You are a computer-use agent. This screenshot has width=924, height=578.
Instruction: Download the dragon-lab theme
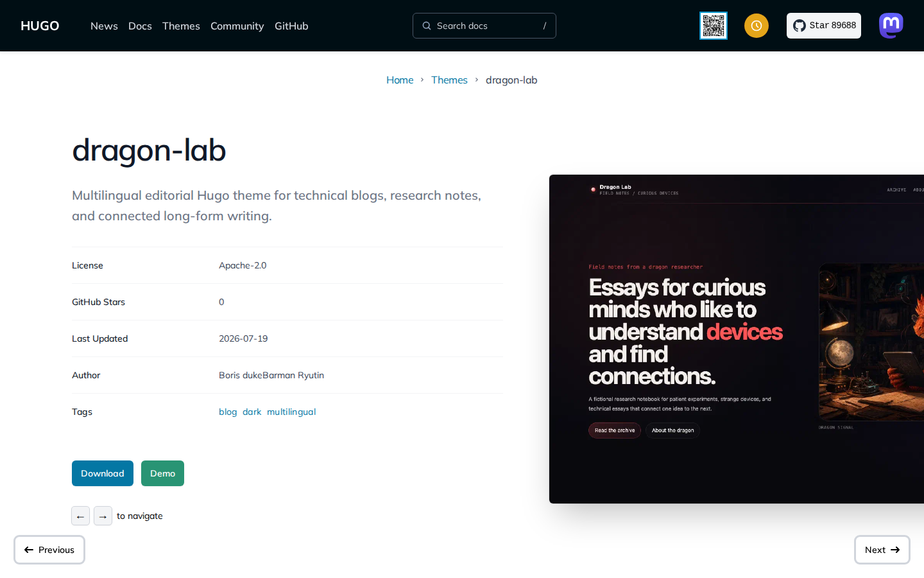click(x=103, y=473)
